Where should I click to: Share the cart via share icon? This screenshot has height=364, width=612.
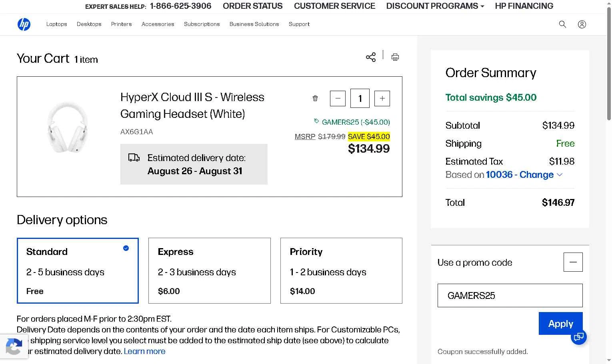pos(371,57)
